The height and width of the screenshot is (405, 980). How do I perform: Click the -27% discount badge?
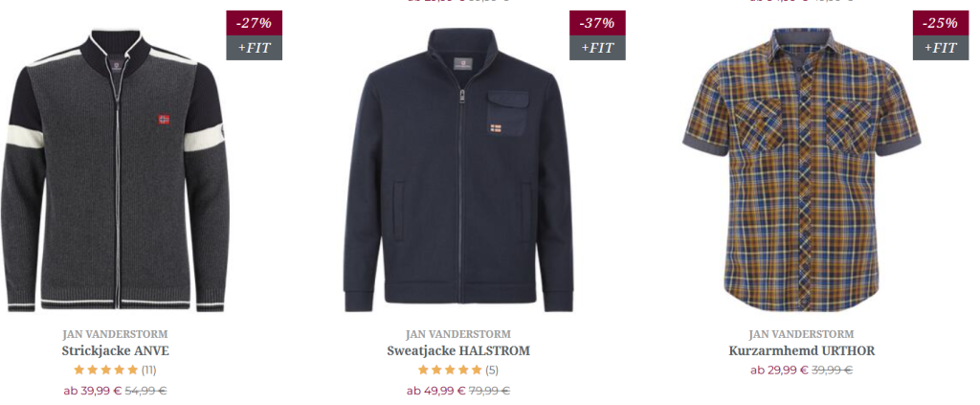(255, 23)
